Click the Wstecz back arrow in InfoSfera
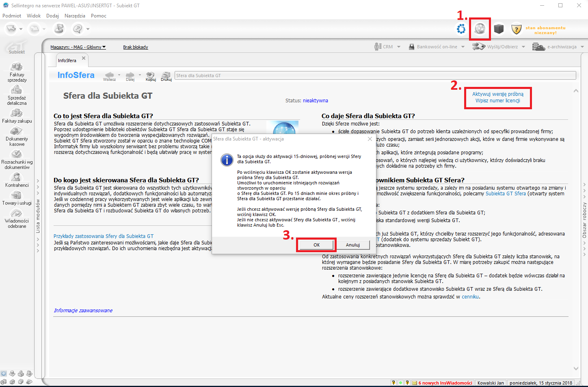 coord(109,75)
